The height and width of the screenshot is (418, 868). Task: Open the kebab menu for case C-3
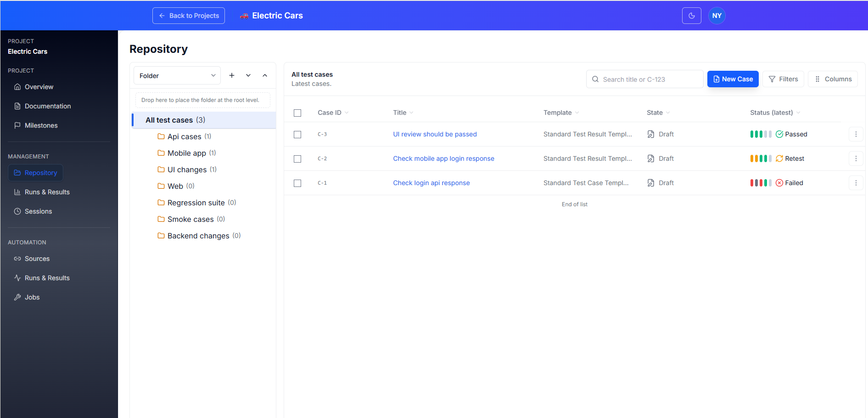click(x=856, y=134)
